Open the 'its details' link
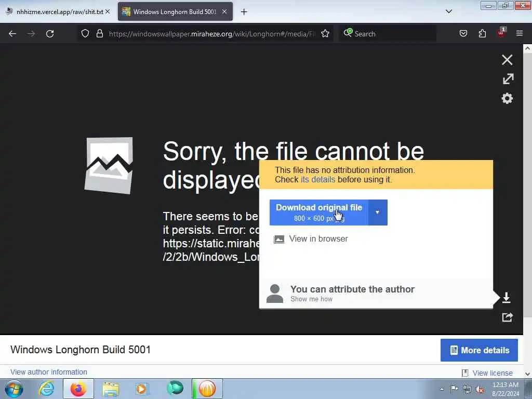The width and height of the screenshot is (532, 399). 318,179
